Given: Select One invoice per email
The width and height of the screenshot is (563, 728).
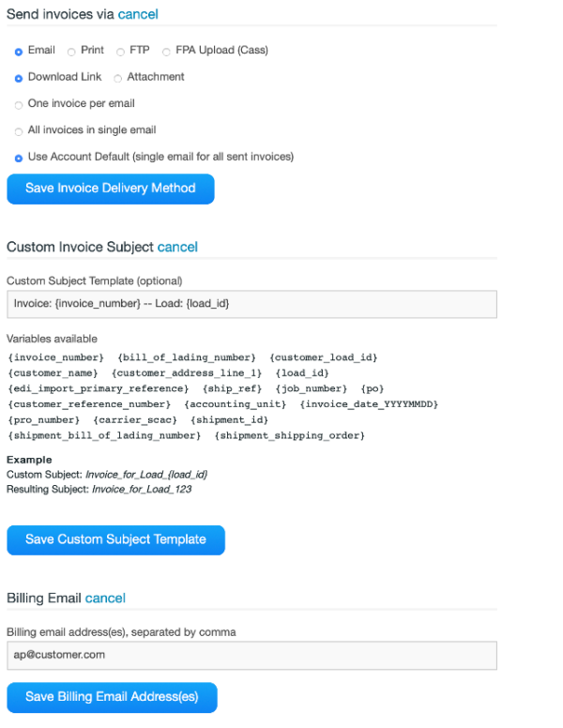Looking at the screenshot, I should coord(19,104).
